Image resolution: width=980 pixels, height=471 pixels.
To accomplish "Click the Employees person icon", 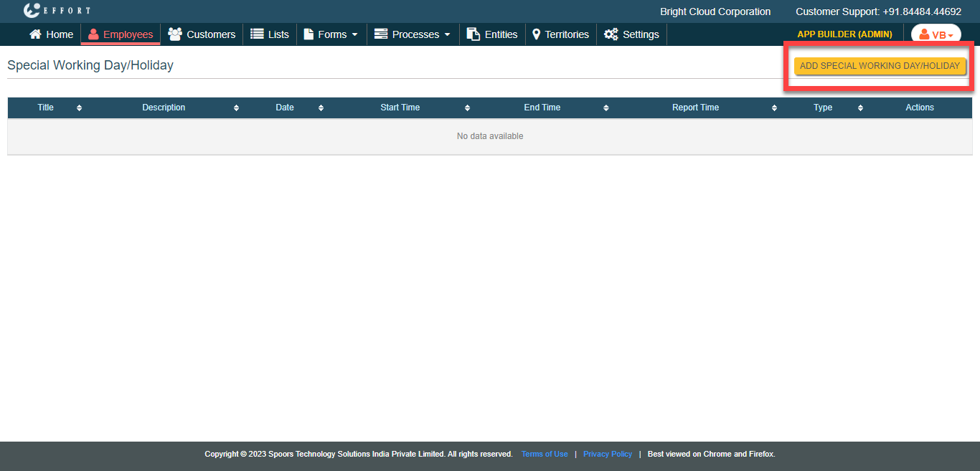I will click(93, 34).
